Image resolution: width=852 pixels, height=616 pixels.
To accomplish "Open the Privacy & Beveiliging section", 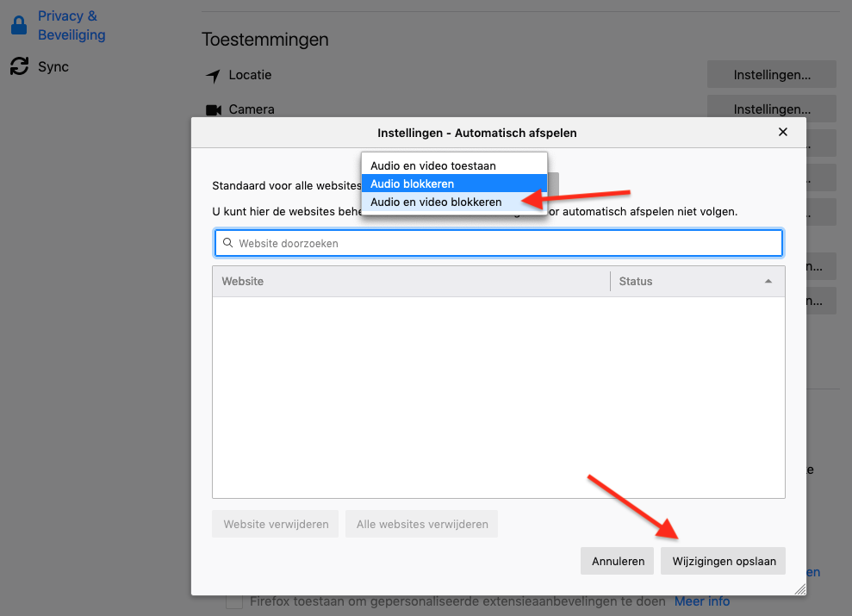I will click(72, 26).
